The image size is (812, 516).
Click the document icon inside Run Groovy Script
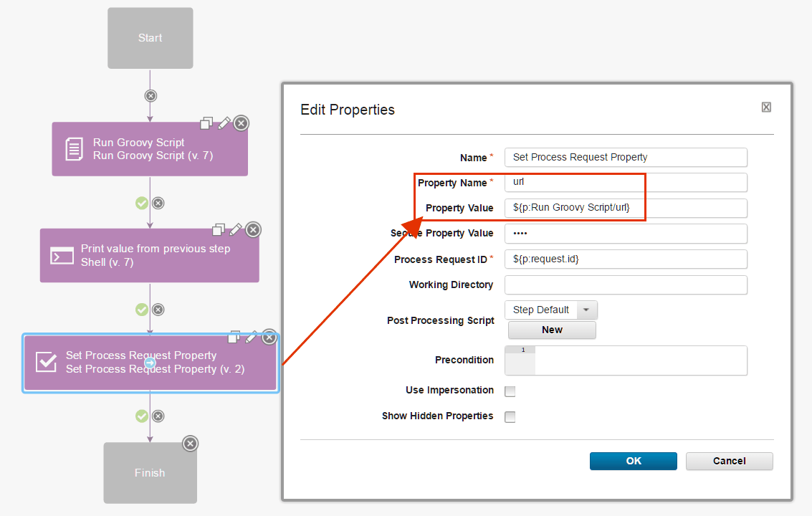(x=72, y=148)
